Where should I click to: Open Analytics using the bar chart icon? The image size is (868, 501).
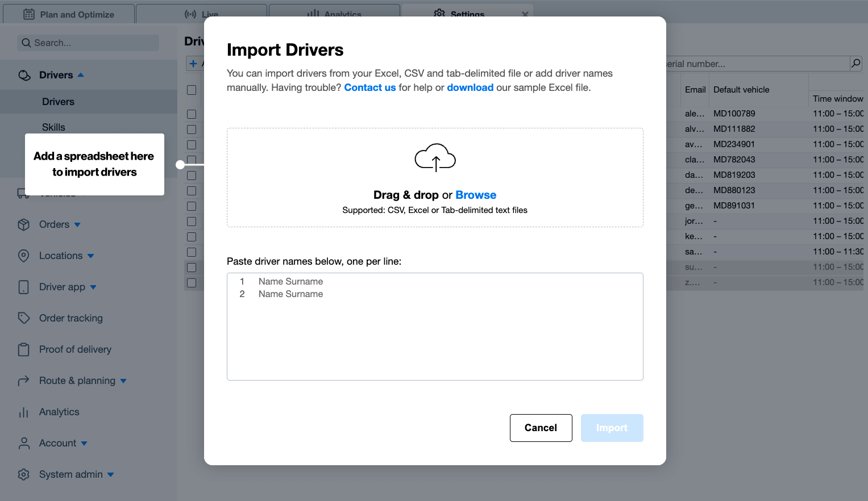point(23,412)
